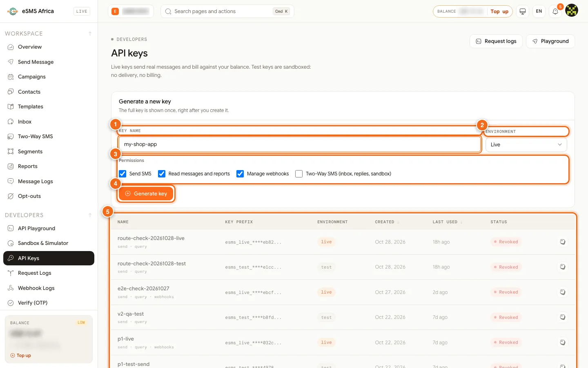Click action icon for route-check-20261028-live row
588x368 pixels.
coord(563,242)
